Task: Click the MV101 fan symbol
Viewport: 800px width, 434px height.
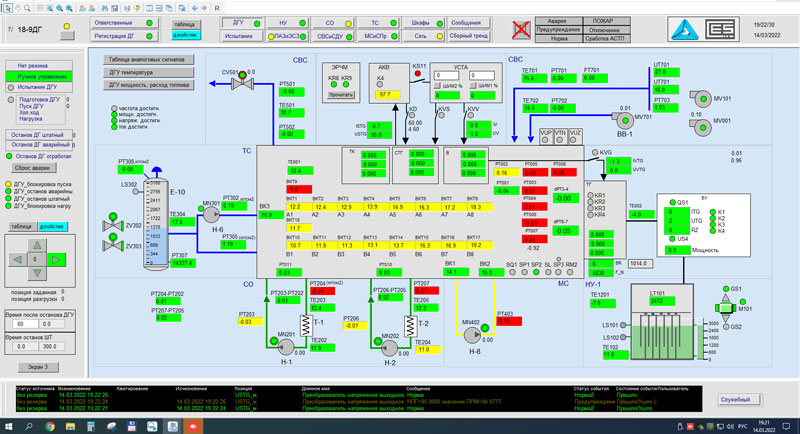Action: point(702,98)
